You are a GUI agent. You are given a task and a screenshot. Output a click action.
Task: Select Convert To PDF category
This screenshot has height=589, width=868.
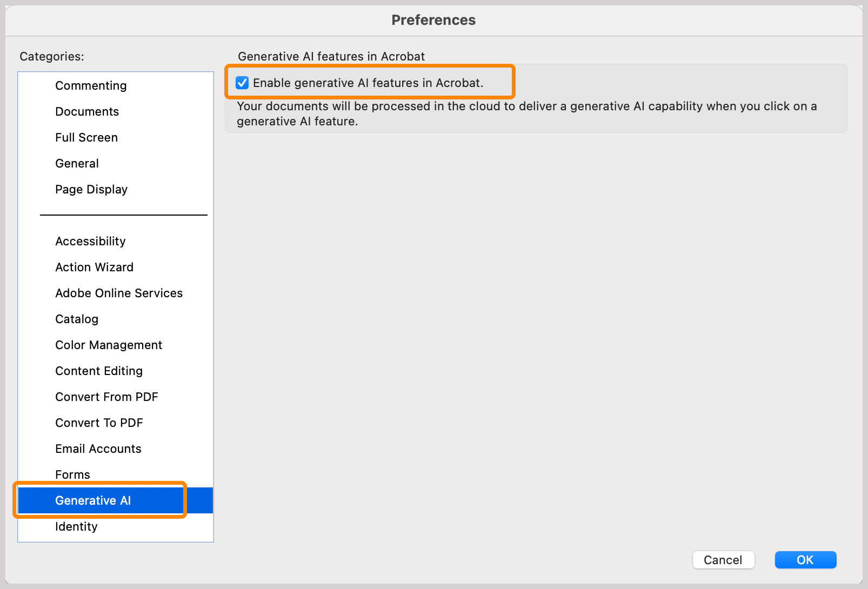pos(99,423)
